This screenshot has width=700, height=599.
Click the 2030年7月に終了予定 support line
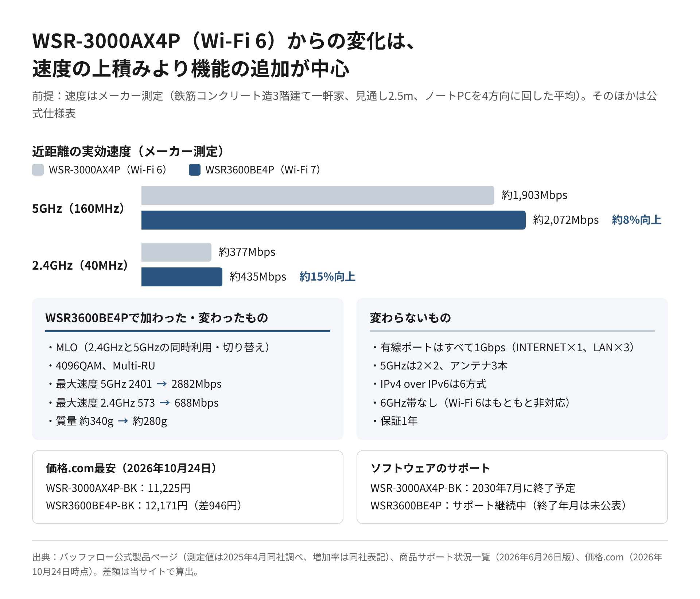pyautogui.click(x=473, y=488)
